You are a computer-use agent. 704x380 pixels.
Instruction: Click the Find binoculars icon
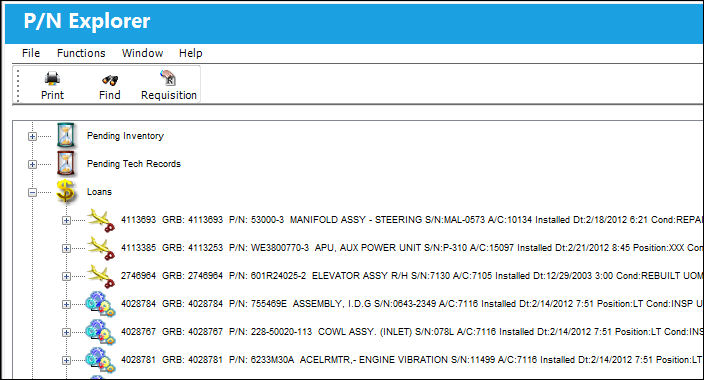coord(110,80)
